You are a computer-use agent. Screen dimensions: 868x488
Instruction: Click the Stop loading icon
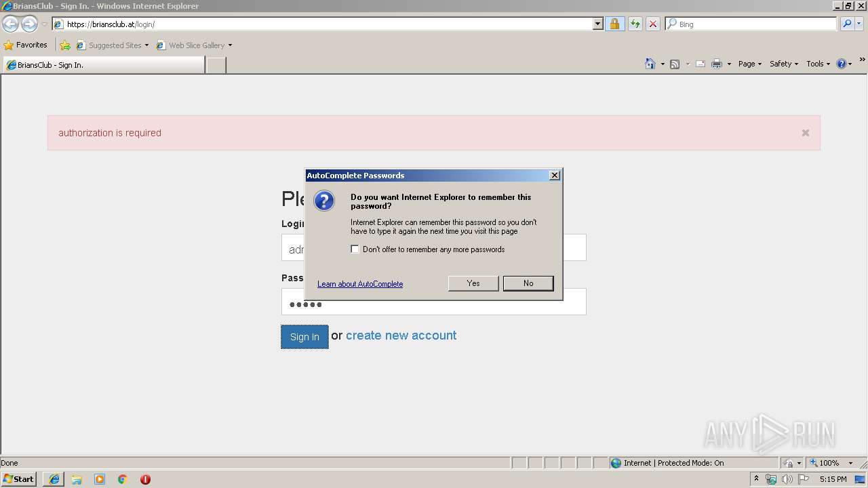[652, 24]
